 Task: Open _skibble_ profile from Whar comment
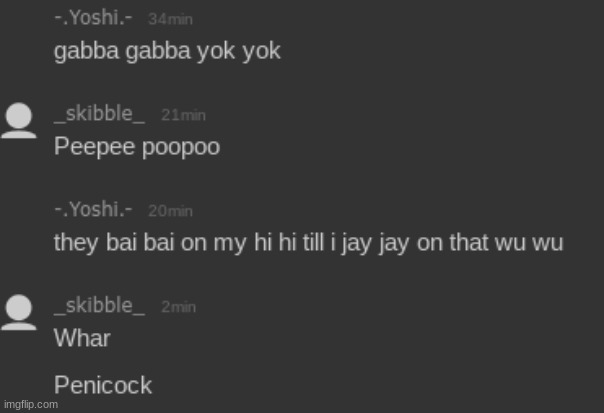coord(99,306)
